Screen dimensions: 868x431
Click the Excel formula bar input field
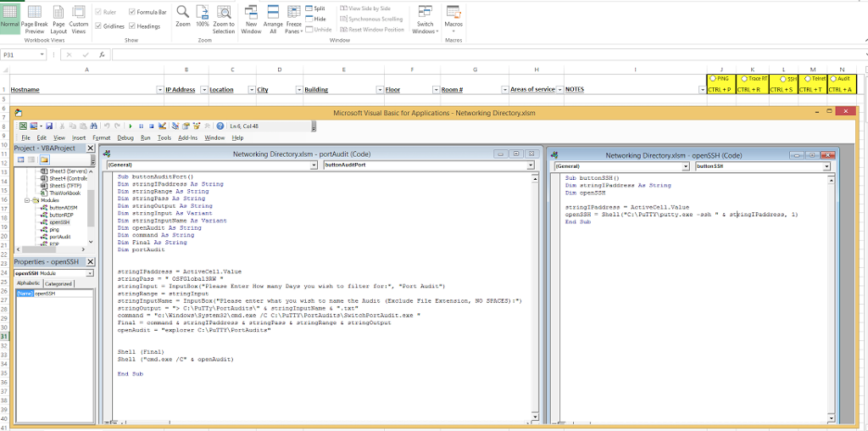pyautogui.click(x=487, y=55)
